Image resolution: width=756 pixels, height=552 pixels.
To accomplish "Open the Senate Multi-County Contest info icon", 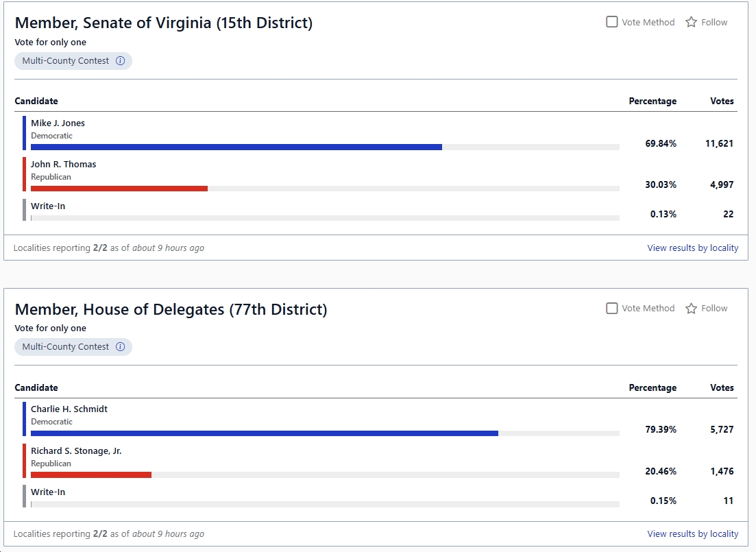I will [121, 61].
